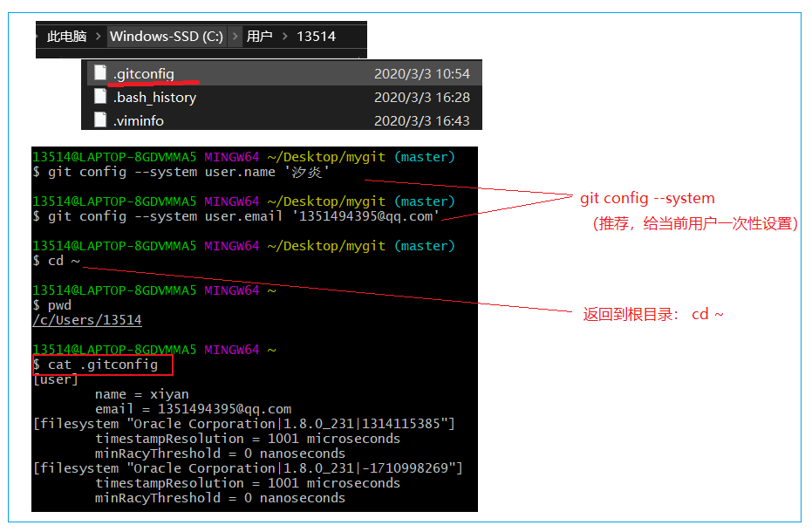Click the 2020/3/3 10:54 modified date
This screenshot has width=812, height=532.
point(421,74)
